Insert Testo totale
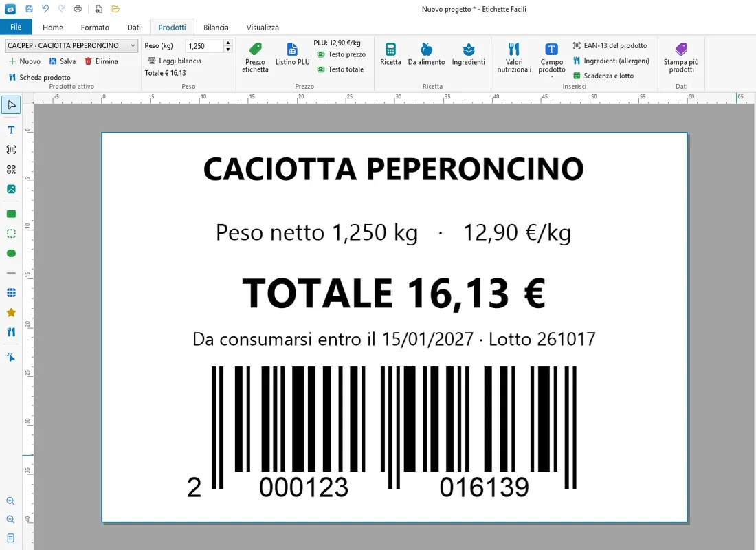The height and width of the screenshot is (550, 756). pos(340,69)
